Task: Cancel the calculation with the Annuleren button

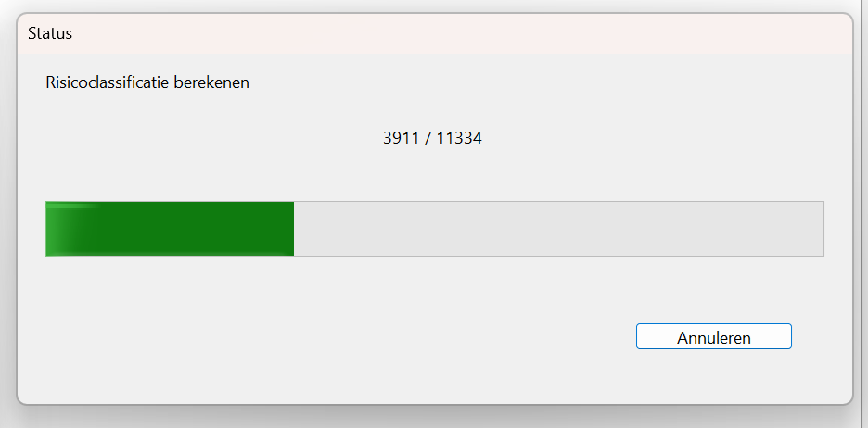Action: point(713,336)
